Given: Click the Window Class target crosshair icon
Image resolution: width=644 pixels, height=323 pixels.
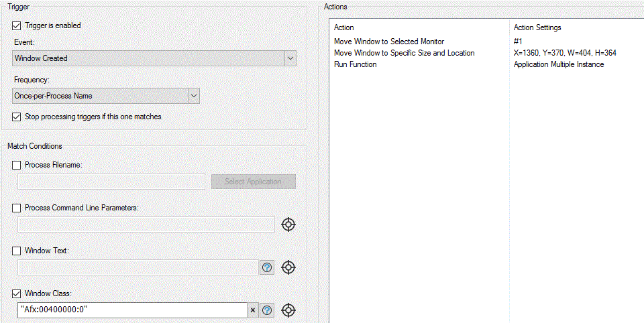Looking at the screenshot, I should pos(288,310).
